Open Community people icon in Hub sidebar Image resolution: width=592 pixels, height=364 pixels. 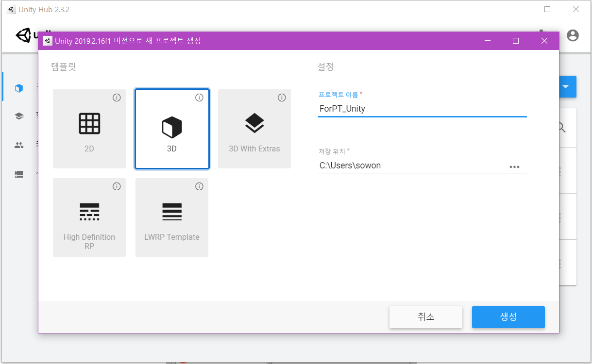[19, 145]
